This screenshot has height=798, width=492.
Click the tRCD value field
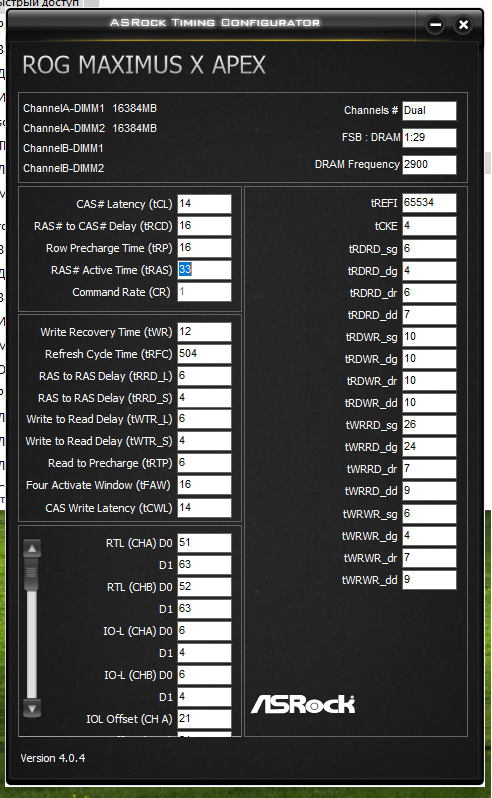coord(204,225)
